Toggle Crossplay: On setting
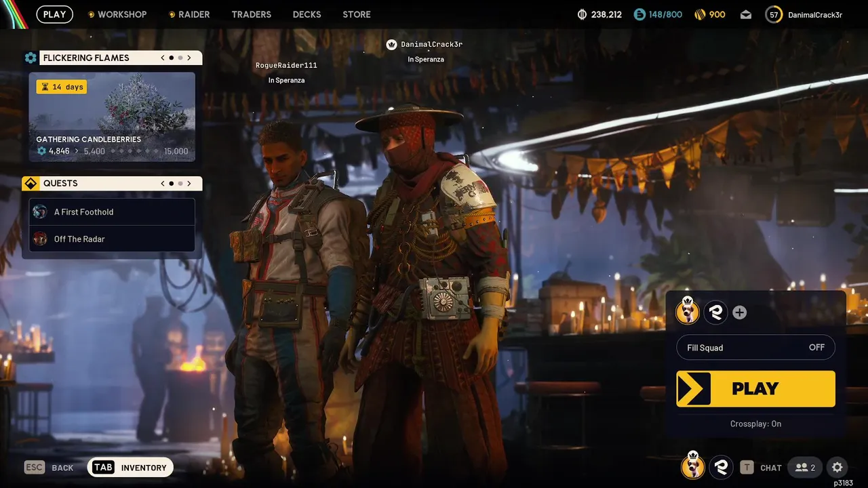This screenshot has width=868, height=488. pos(755,424)
